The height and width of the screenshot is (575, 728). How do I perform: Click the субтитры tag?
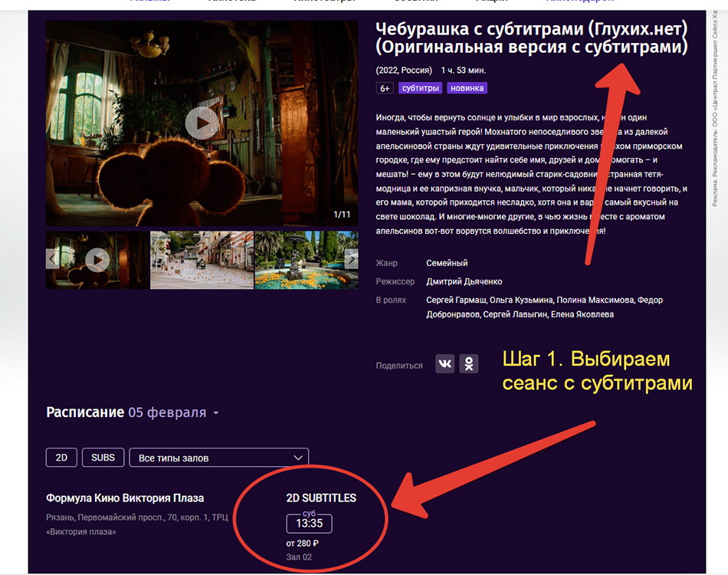(420, 87)
